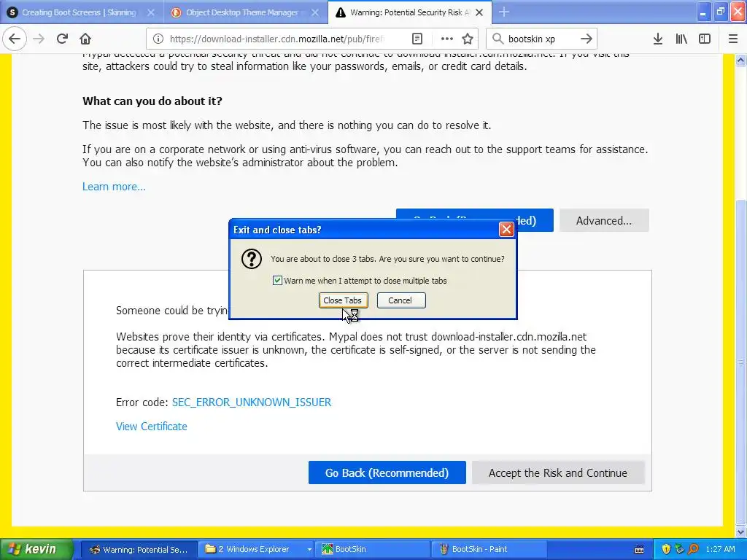
Task: Click the Advanced... button
Action: point(603,220)
